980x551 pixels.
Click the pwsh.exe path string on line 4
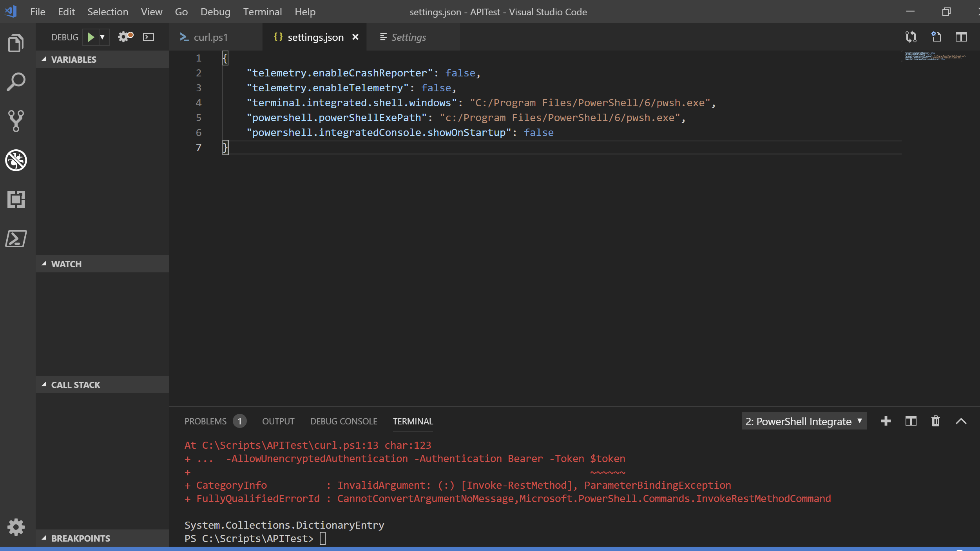coord(590,103)
